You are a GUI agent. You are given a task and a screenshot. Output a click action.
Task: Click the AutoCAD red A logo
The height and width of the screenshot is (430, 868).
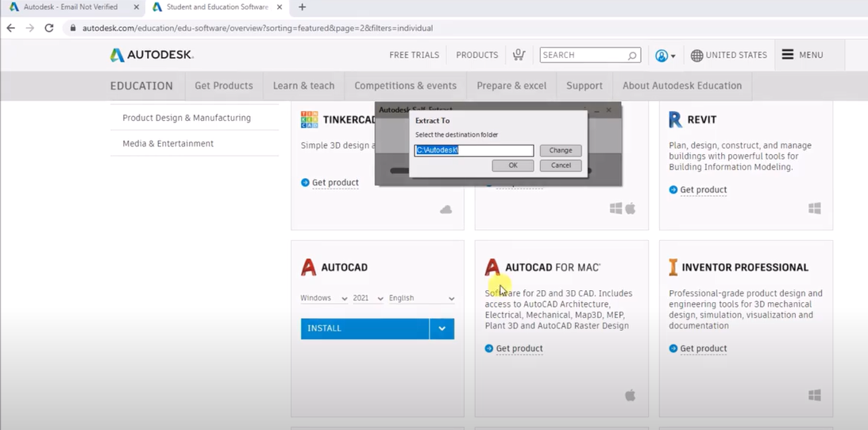[x=308, y=267]
